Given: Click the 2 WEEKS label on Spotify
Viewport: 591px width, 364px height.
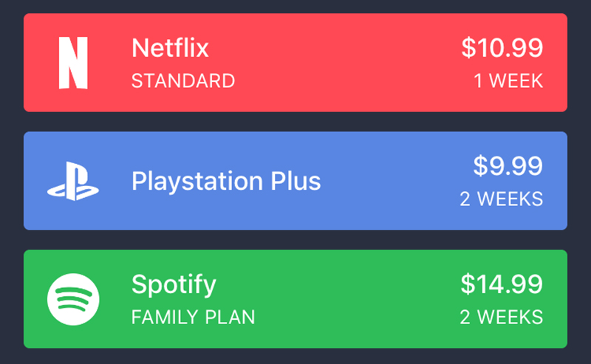Looking at the screenshot, I should (502, 317).
